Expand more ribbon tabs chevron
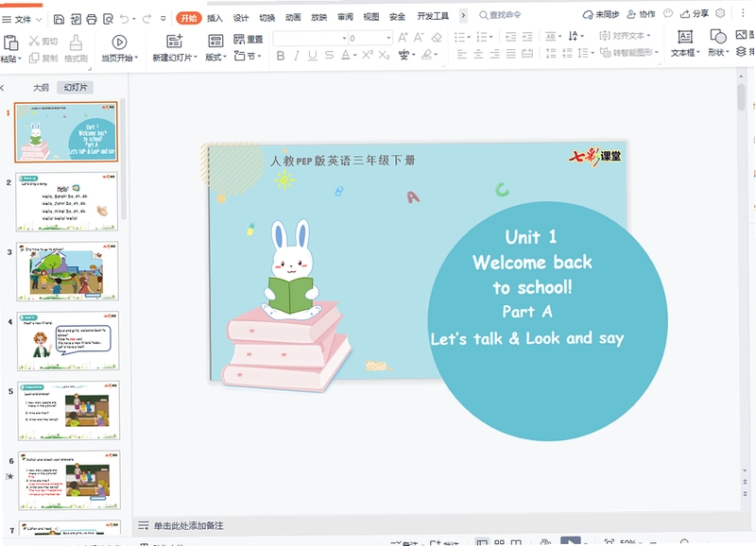 point(463,16)
